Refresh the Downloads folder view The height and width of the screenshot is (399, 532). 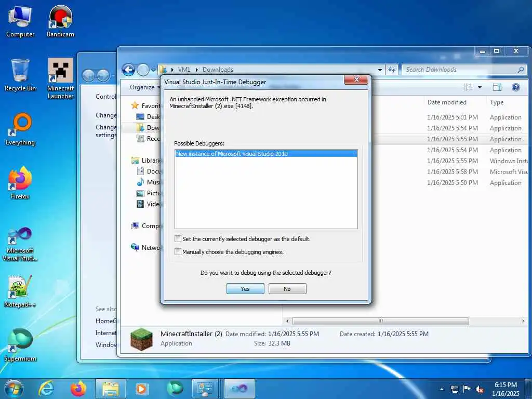(392, 70)
